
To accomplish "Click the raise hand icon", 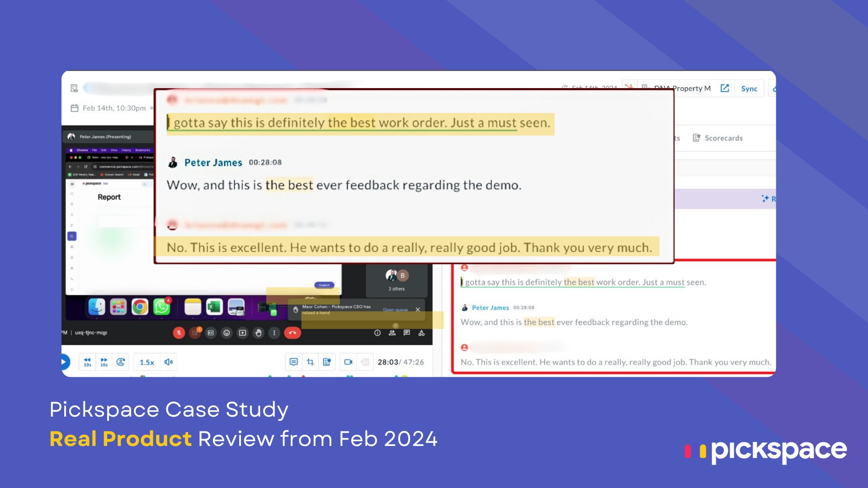I will coord(258,333).
